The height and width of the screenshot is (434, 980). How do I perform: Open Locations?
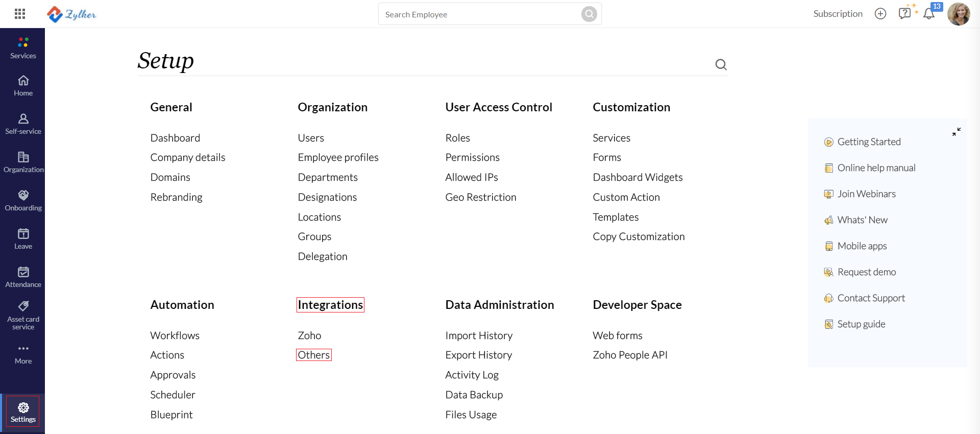coord(319,217)
